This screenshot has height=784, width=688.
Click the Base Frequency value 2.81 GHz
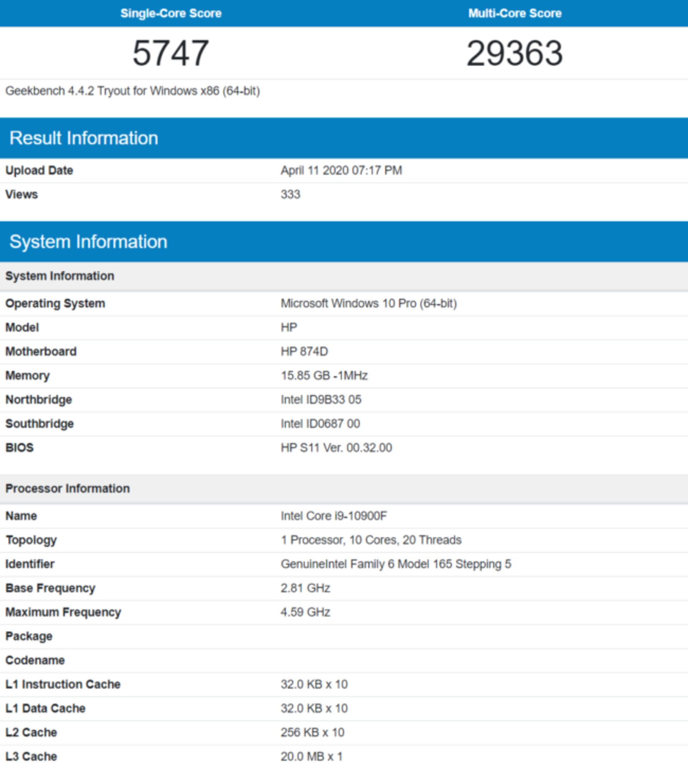coord(305,588)
